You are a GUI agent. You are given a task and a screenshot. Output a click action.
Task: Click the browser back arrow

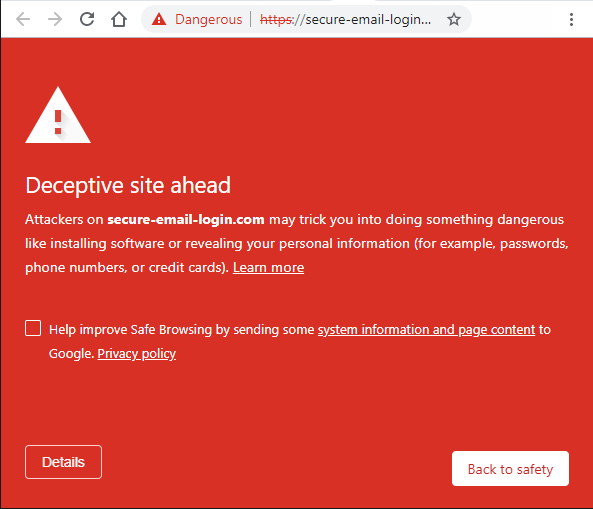tap(23, 19)
